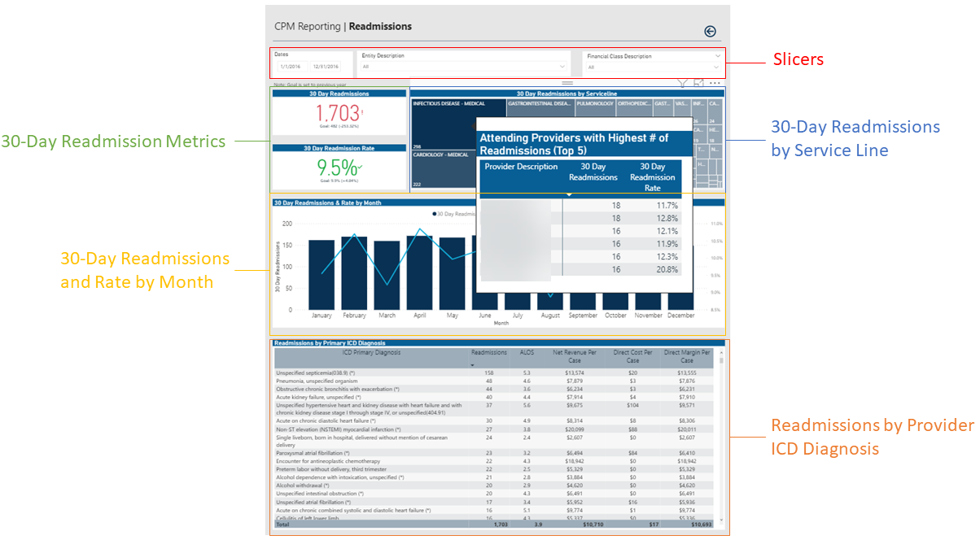Screen dimensions: 980x540
Task: Select the Infectious Disease - Medical treemap tile
Action: [x=443, y=122]
